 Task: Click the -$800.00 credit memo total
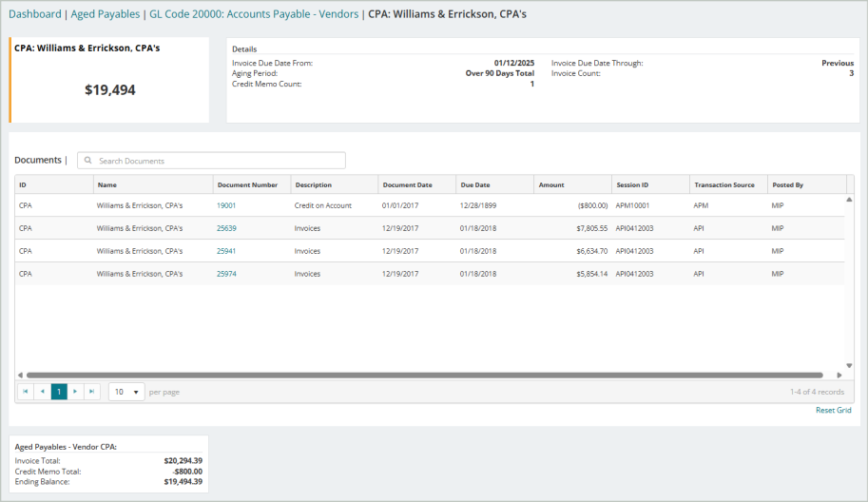pyautogui.click(x=187, y=472)
